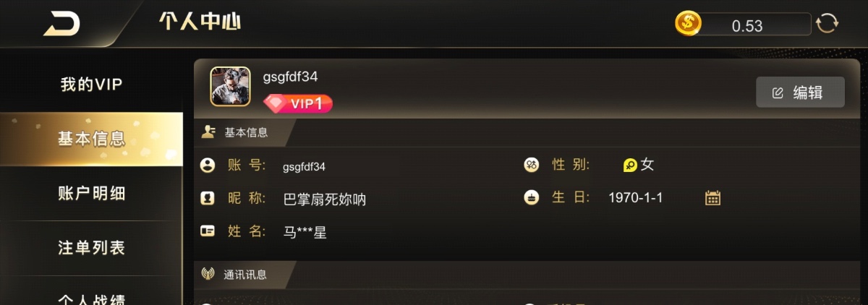
Task: Refresh the balance with the circular arrows icon
Action: [x=827, y=23]
